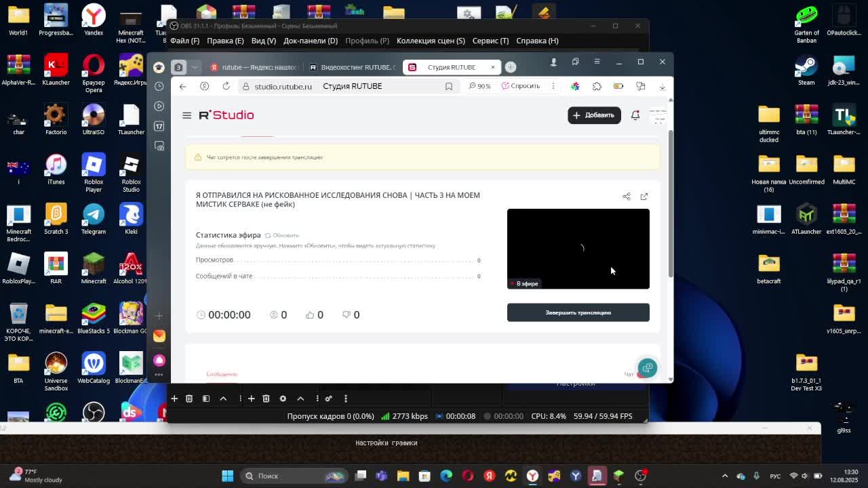Click the taskbar Поиск search box
This screenshot has width=868, height=488.
pos(294,476)
